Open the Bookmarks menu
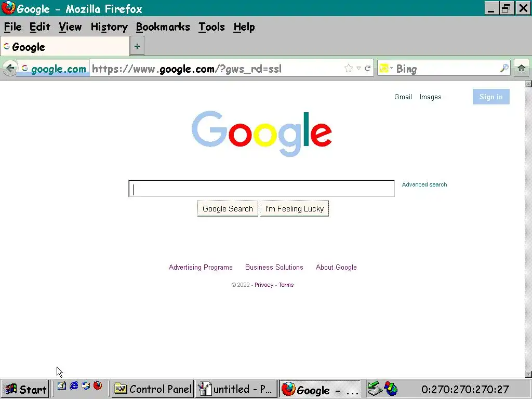This screenshot has height=399, width=532. (163, 27)
